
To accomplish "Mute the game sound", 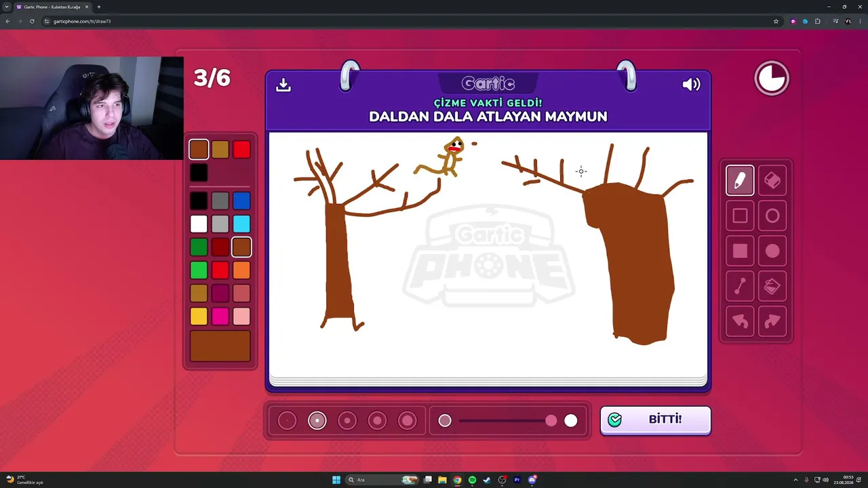I will pyautogui.click(x=691, y=84).
